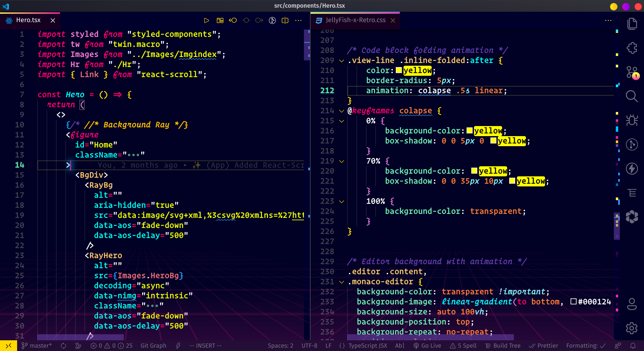Open the outline list icon in activity bar

point(632,193)
